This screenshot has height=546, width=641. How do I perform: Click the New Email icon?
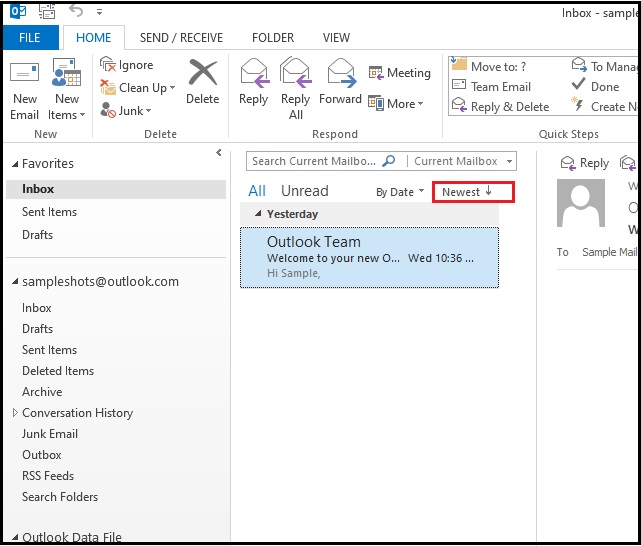[25, 72]
